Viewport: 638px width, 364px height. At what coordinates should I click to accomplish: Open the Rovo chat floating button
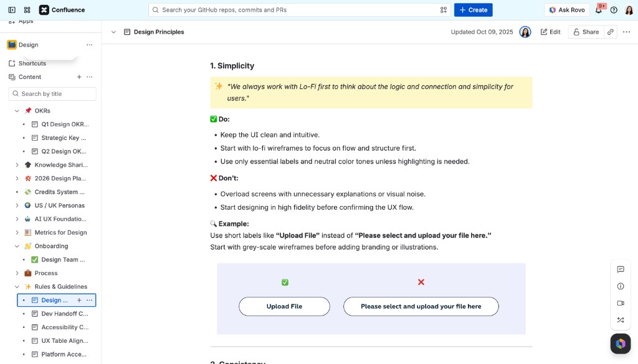pos(621,343)
